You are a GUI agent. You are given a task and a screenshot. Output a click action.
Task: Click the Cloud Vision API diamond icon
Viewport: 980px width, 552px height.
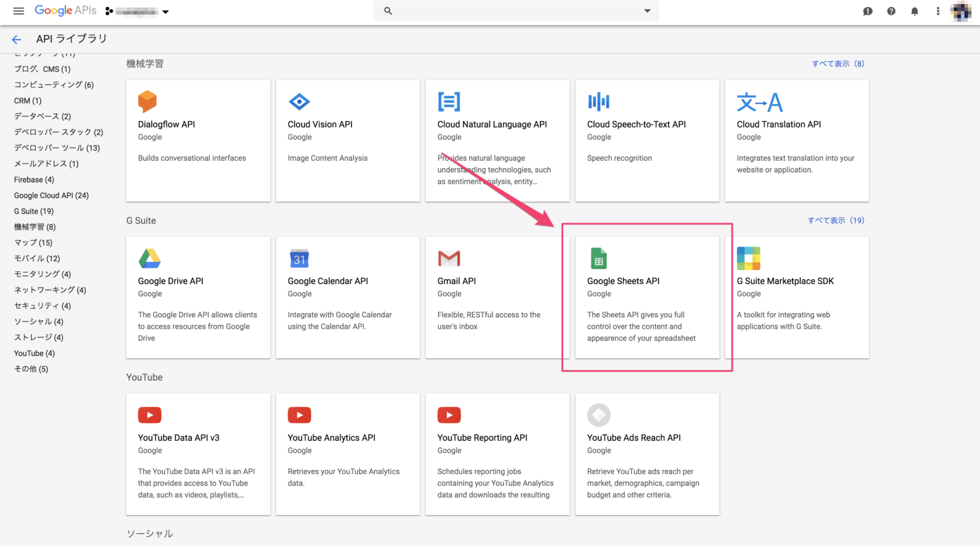[x=299, y=102]
